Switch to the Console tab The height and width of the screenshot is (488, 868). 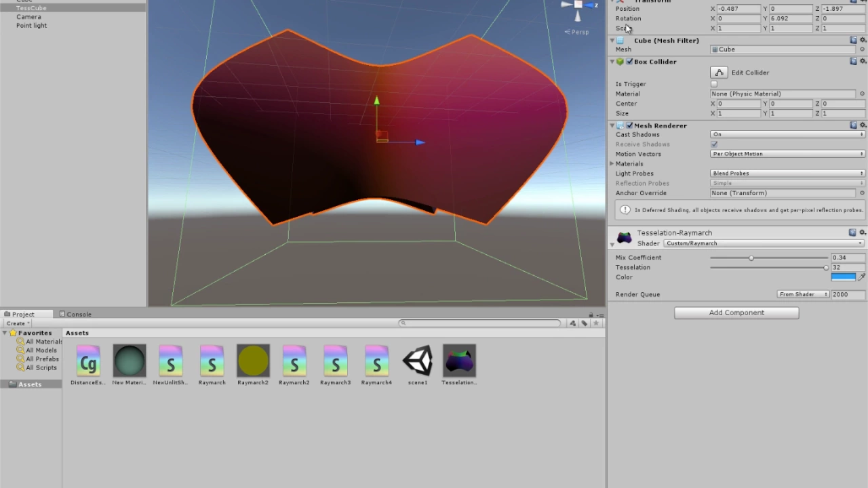pyautogui.click(x=75, y=314)
